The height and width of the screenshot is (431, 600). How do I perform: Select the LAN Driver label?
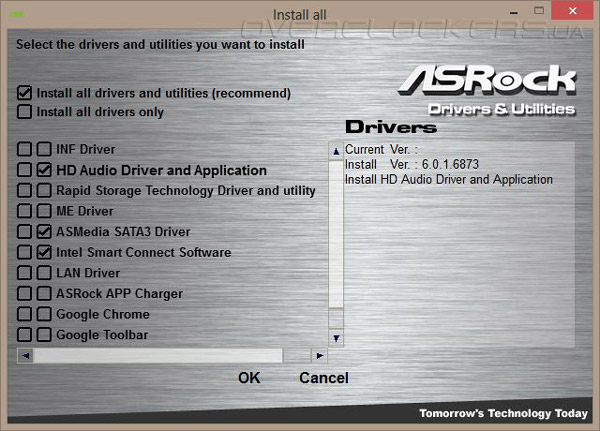coord(88,273)
